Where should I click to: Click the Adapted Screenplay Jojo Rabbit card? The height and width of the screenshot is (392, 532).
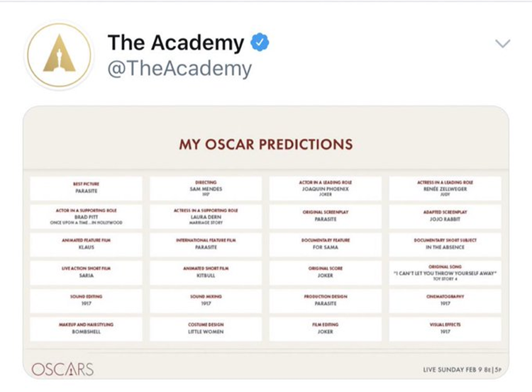click(445, 216)
